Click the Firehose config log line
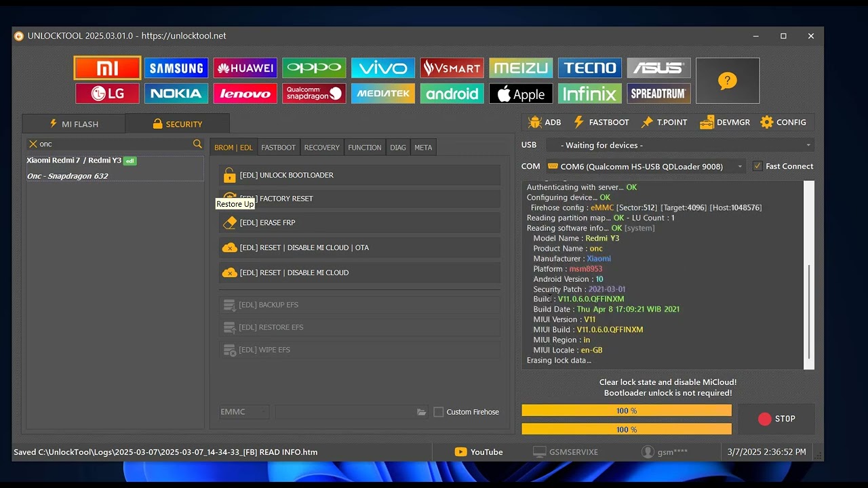Screen dimensions: 868x488 click(x=646, y=207)
